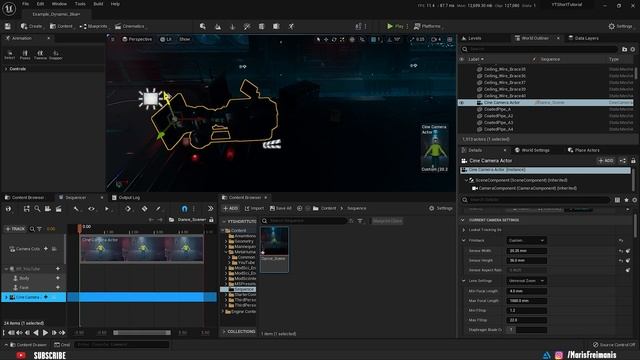This screenshot has height=360, width=640.
Task: Click the Play button in toolbar
Action: pos(395,26)
